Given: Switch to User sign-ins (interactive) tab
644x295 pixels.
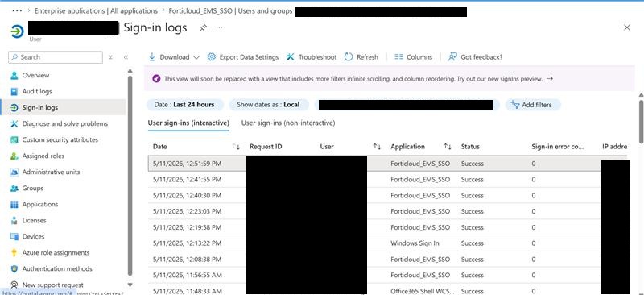Looking at the screenshot, I should click(x=188, y=123).
